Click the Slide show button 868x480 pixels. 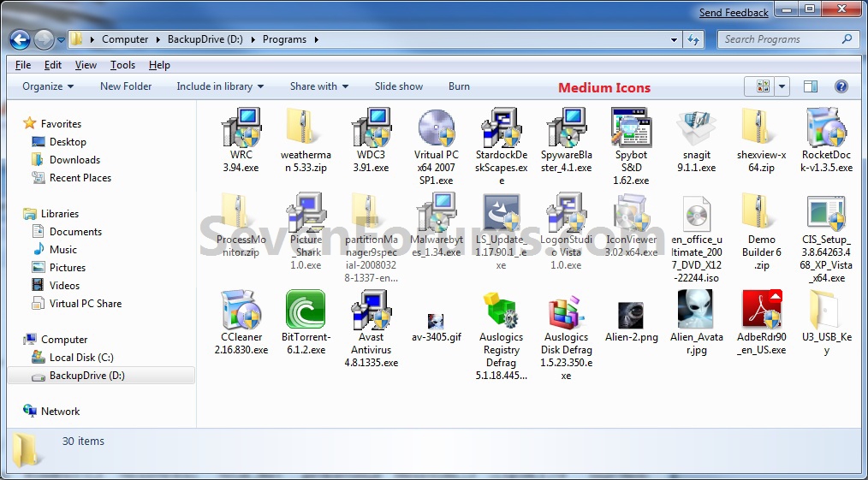point(399,86)
